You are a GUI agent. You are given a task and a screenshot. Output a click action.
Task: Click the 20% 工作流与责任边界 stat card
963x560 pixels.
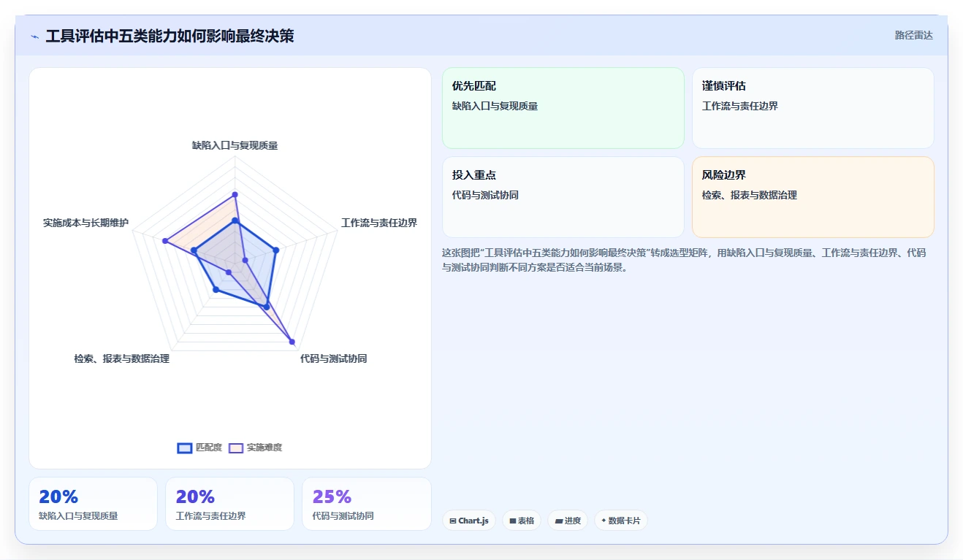229,504
